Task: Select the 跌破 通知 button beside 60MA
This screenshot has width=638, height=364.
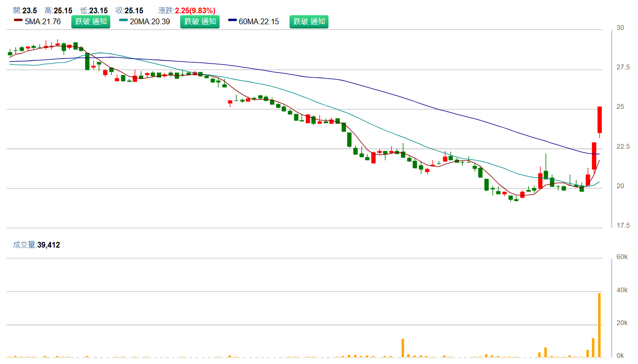Action: coord(309,21)
